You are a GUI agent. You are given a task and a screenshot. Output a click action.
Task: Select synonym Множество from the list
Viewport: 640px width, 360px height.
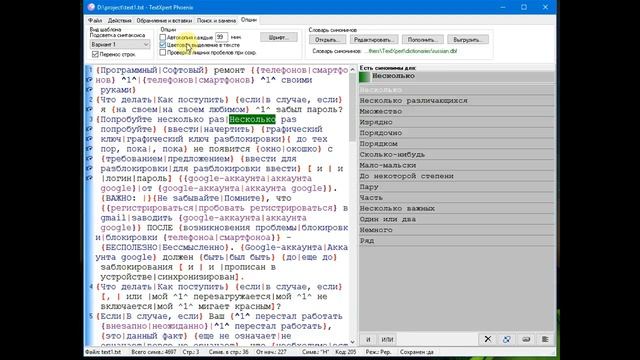[457, 111]
